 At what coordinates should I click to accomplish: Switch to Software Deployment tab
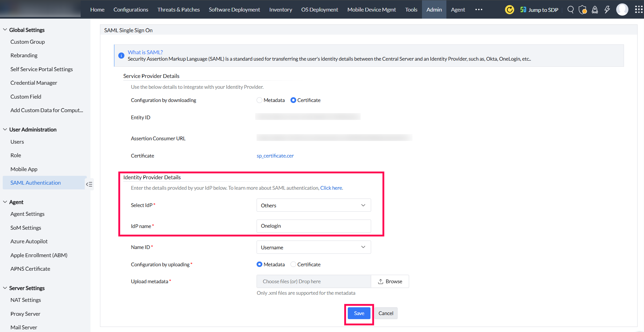pyautogui.click(x=234, y=9)
